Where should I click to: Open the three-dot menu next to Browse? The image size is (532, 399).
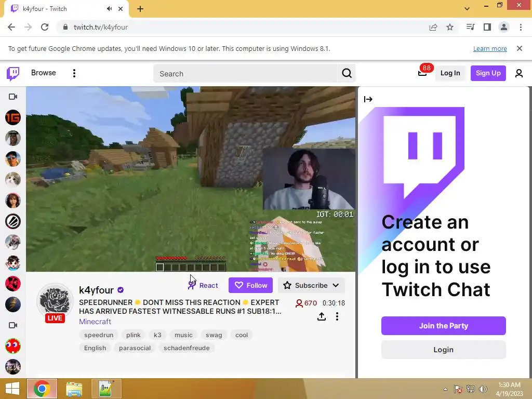74,73
